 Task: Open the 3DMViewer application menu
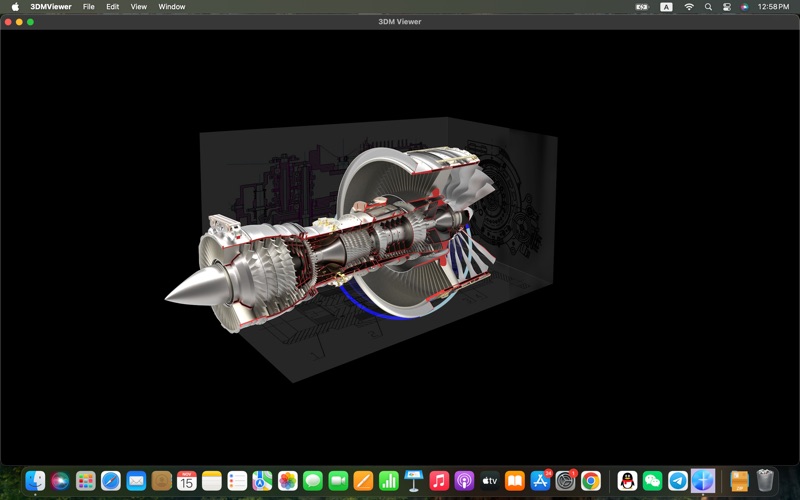(x=50, y=6)
